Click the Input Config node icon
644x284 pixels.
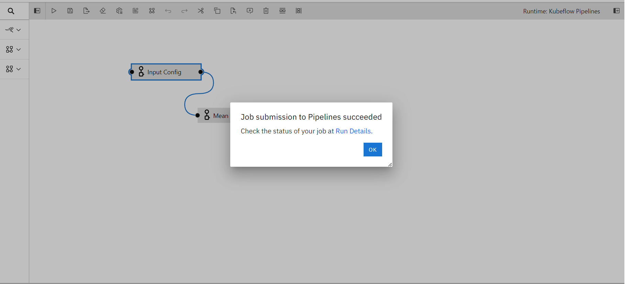141,72
